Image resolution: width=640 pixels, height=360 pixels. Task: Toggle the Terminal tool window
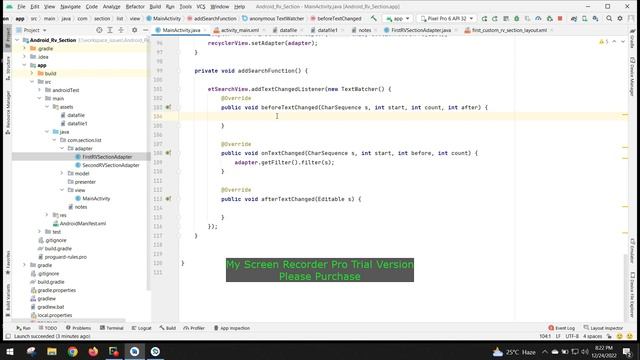coord(111,328)
